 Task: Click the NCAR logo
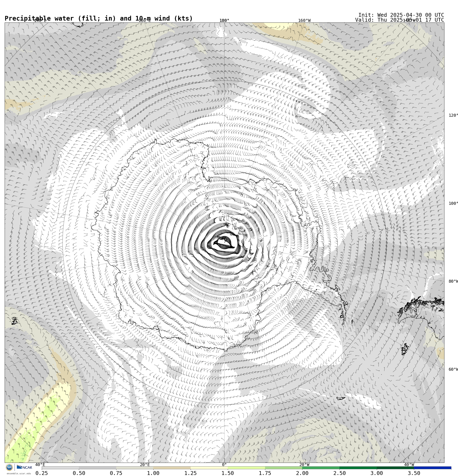tap(24, 467)
